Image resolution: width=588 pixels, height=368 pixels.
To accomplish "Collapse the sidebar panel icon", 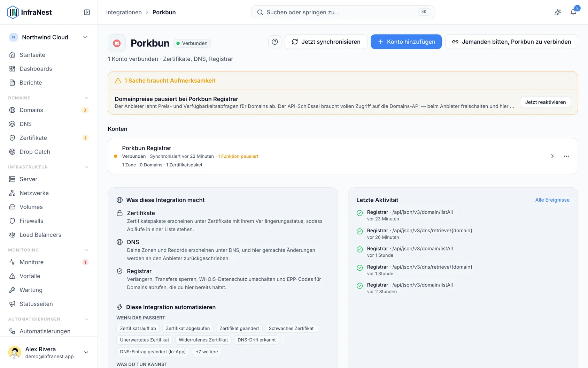I will [x=87, y=12].
